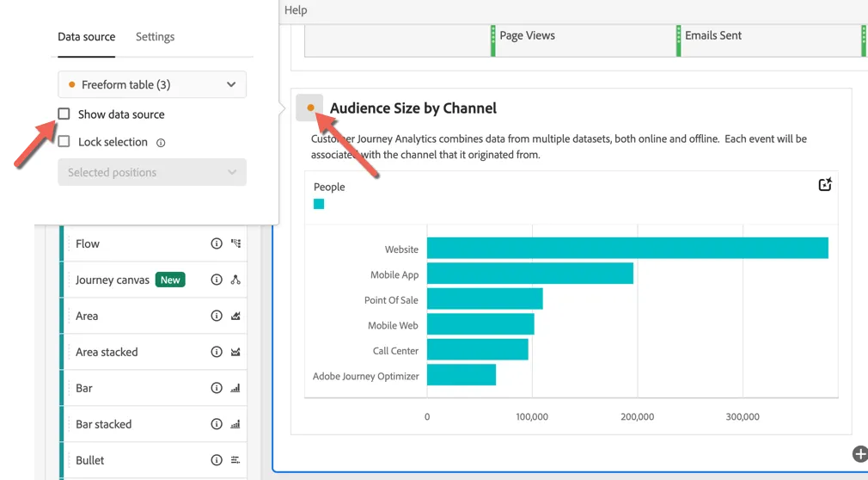Click the New badge on Journey canvas

pos(170,280)
